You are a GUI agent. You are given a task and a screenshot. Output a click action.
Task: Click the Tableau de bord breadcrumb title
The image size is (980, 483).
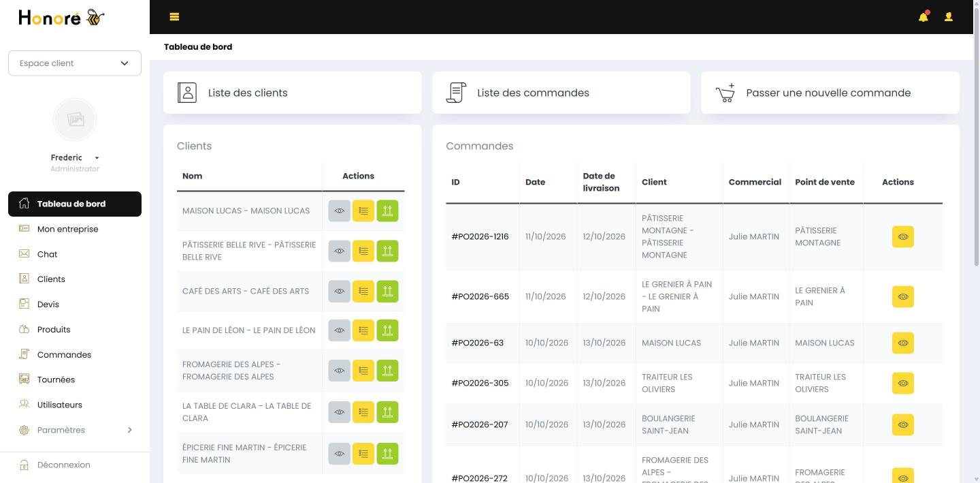pyautogui.click(x=198, y=47)
